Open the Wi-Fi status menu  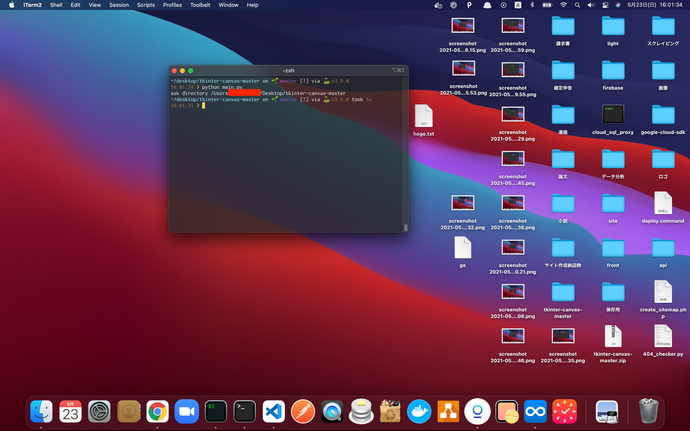[x=563, y=5]
